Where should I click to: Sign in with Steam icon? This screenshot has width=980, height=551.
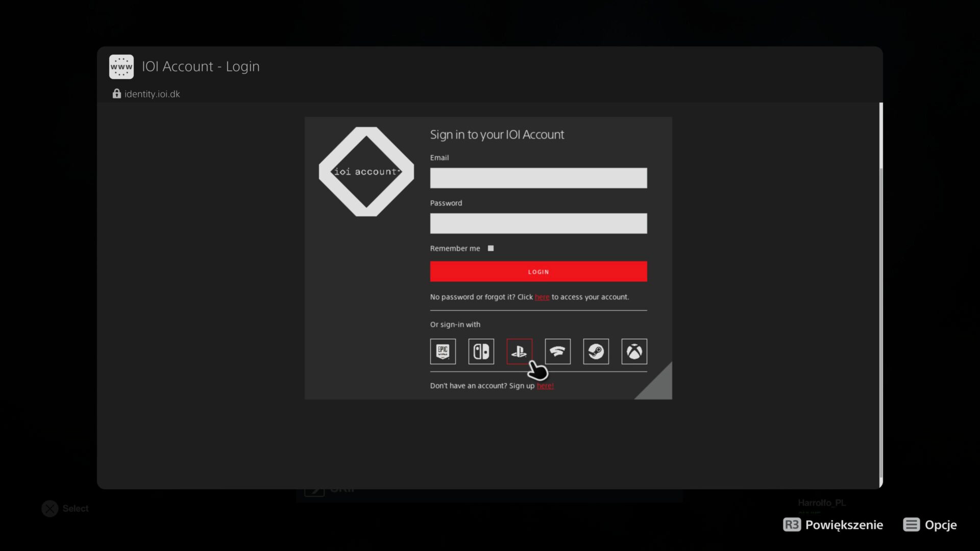click(596, 352)
